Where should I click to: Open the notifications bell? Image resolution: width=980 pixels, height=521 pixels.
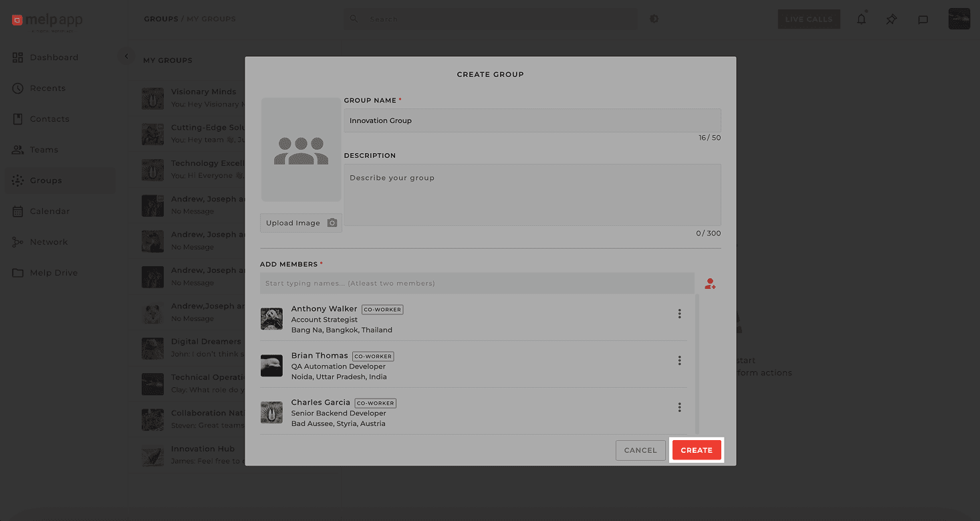[861, 19]
